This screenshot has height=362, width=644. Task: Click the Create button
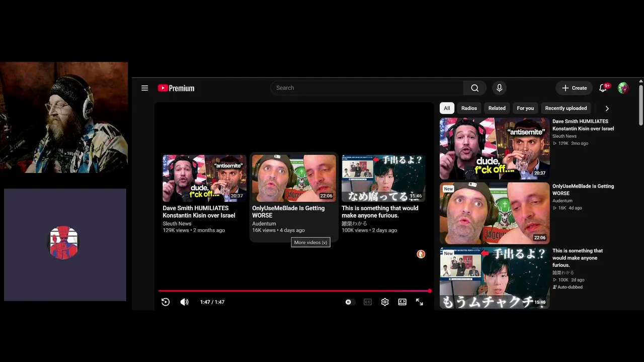point(574,88)
